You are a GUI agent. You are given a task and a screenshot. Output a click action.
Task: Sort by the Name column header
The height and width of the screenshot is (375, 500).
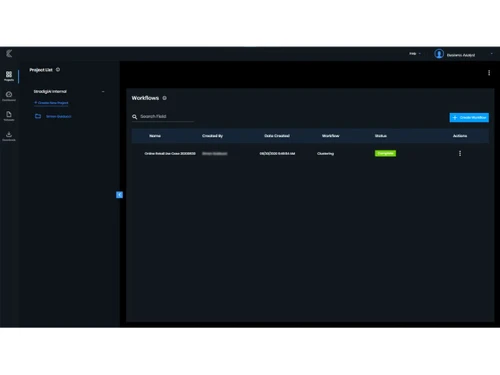[x=155, y=136]
